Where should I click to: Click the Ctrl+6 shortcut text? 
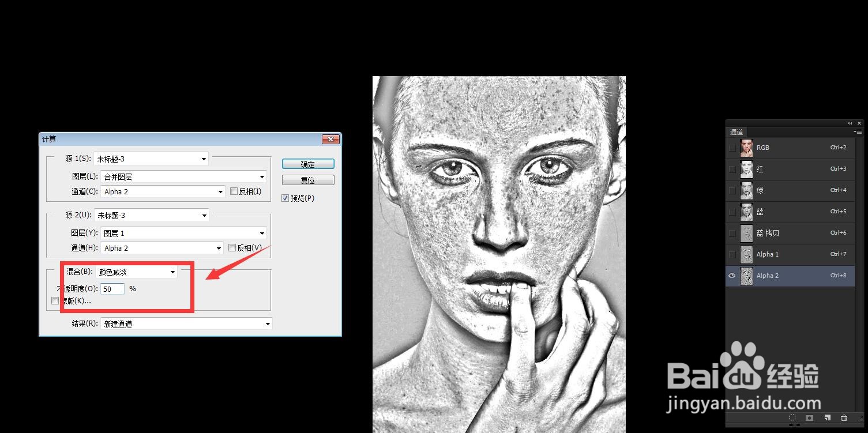(x=838, y=233)
